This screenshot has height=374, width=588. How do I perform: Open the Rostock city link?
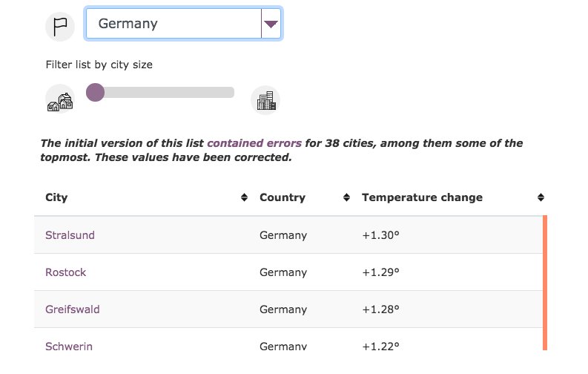(66, 272)
